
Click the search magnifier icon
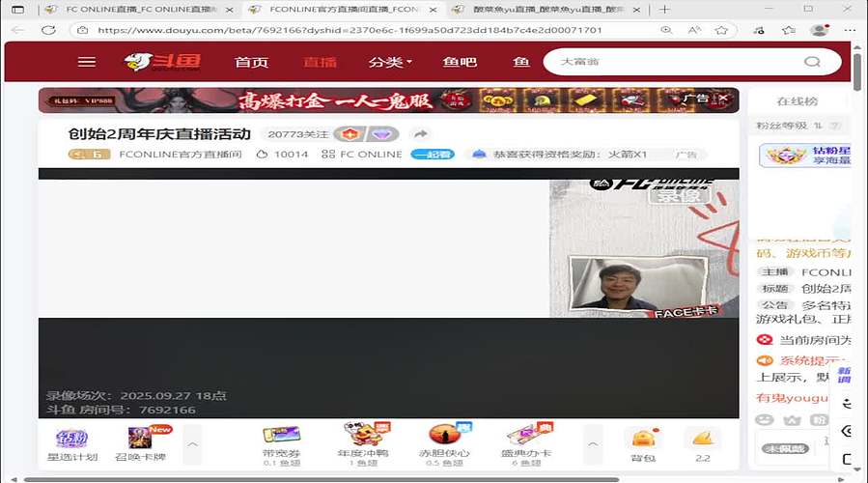click(x=812, y=62)
